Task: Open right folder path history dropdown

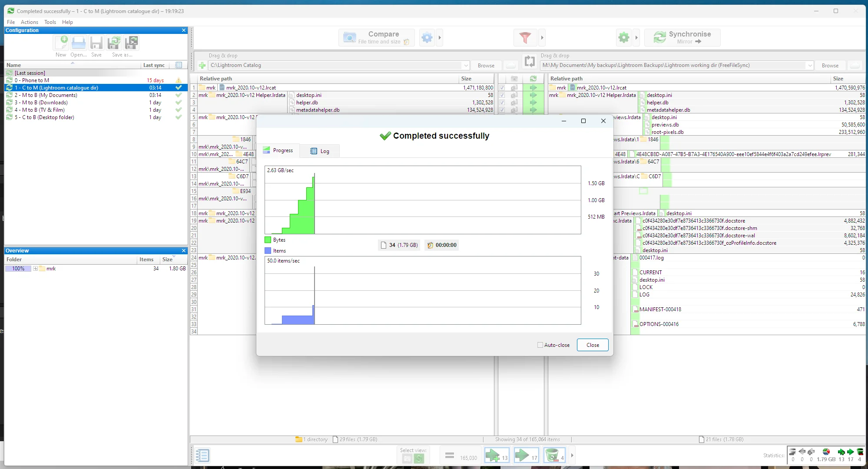Action: point(810,66)
